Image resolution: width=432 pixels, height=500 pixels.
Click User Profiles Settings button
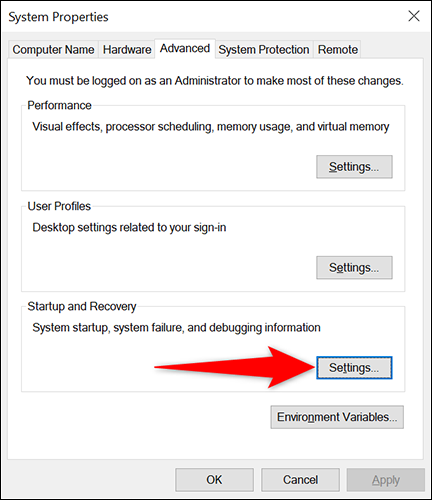pyautogui.click(x=354, y=268)
